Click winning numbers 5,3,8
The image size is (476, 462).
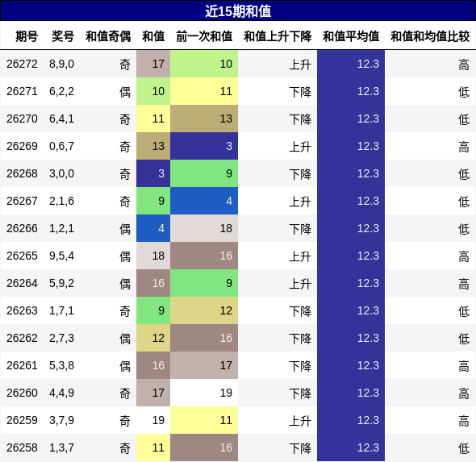coord(61,365)
